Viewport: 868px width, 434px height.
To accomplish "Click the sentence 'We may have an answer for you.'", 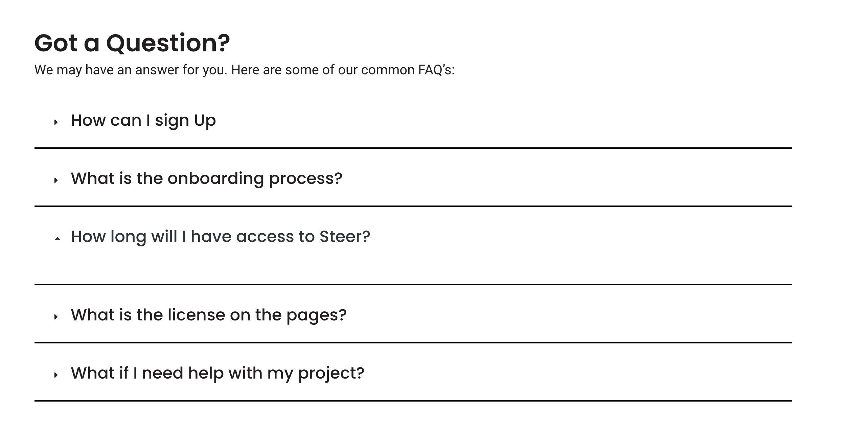I will [131, 70].
